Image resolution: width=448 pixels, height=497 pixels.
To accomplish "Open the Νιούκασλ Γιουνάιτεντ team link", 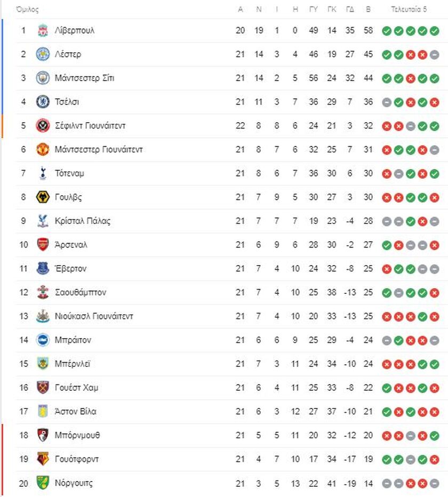I will tap(94, 316).
